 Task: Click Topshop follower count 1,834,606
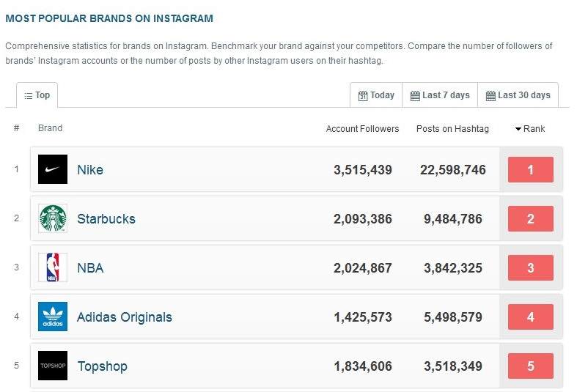pyautogui.click(x=363, y=366)
